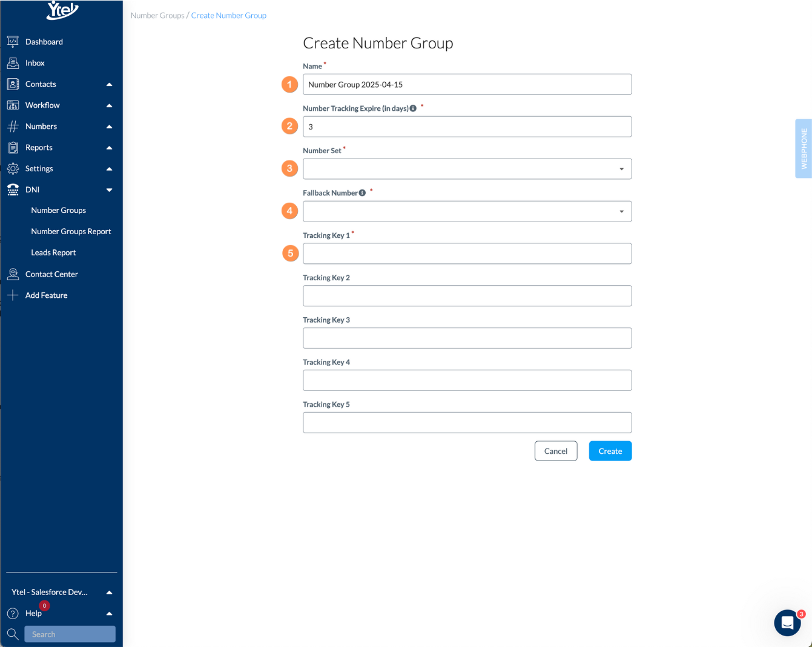Click the Numbers hash icon
Image resolution: width=812 pixels, height=647 pixels.
coord(13,126)
